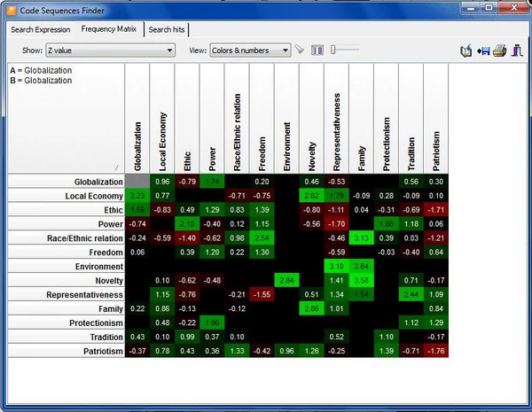This screenshot has width=532, height=412.
Task: Open the Search hits tab
Action: coord(167,30)
